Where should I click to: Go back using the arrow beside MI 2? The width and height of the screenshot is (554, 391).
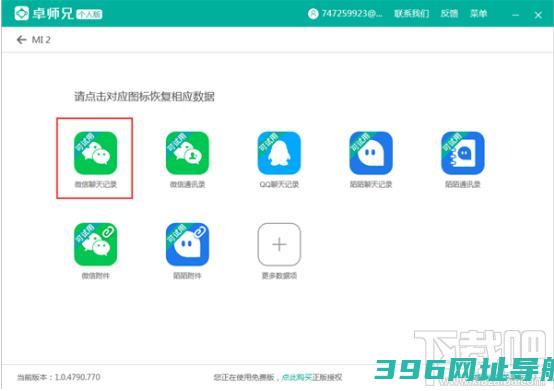(x=22, y=40)
